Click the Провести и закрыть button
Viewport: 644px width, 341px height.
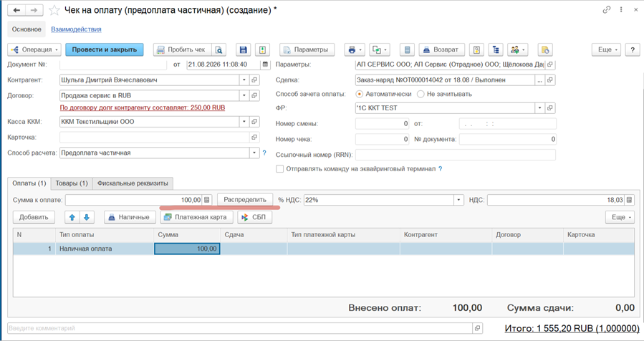(x=105, y=49)
